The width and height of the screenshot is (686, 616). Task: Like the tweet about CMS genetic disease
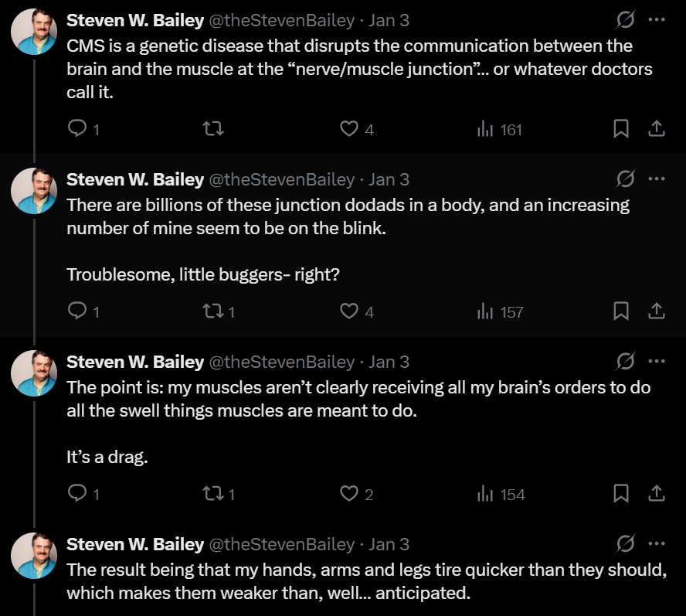click(351, 129)
